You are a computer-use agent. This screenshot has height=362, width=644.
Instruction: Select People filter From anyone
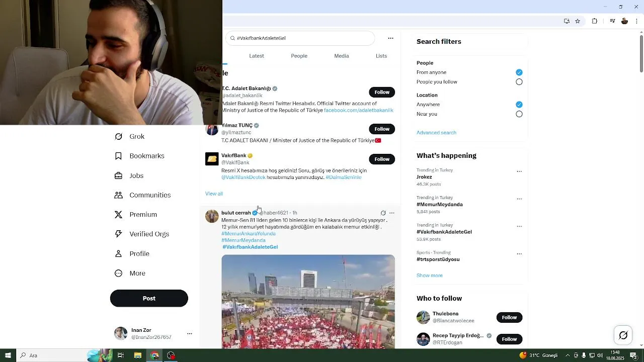519,72
